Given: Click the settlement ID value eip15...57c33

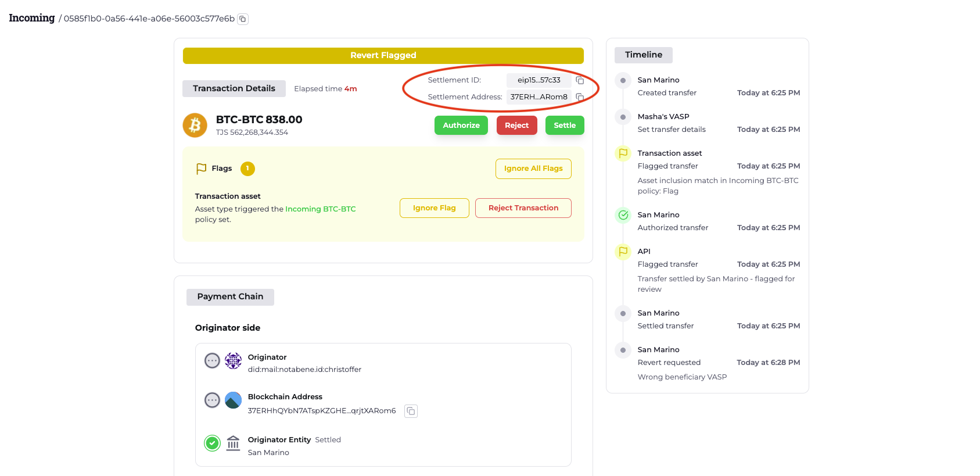Looking at the screenshot, I should (x=539, y=80).
